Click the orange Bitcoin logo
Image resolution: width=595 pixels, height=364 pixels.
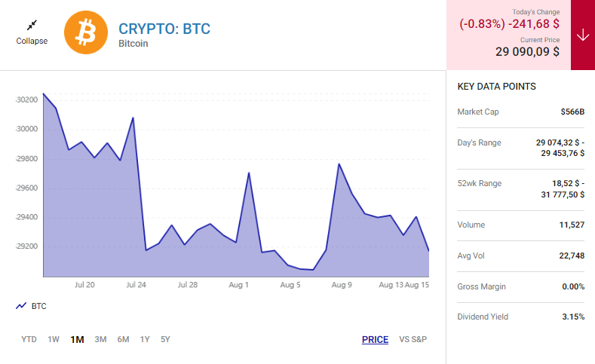point(86,33)
